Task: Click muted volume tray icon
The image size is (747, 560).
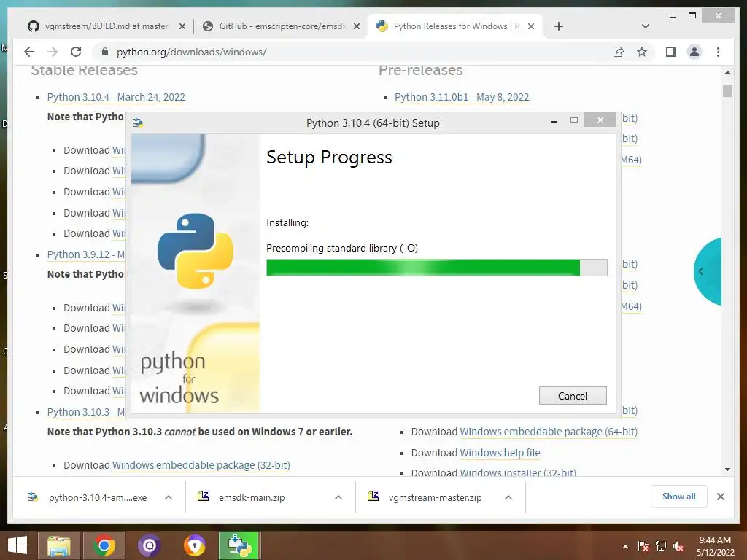Action: coord(678,546)
